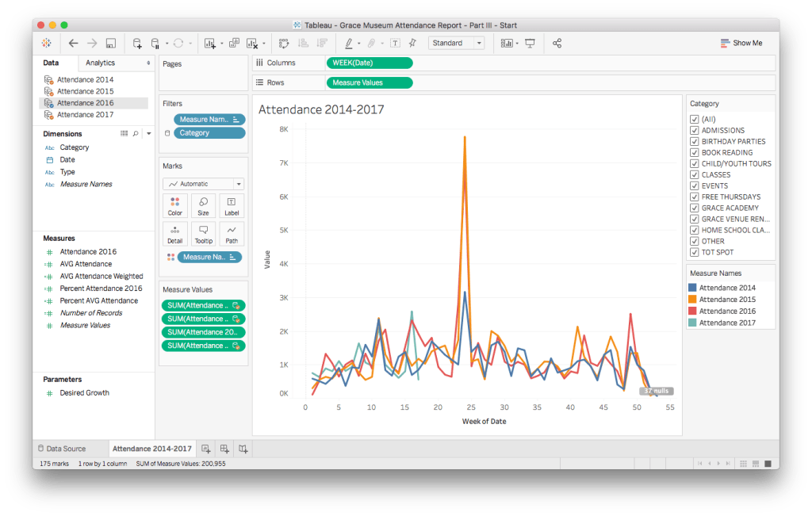Undo with the back arrow icon

click(73, 43)
